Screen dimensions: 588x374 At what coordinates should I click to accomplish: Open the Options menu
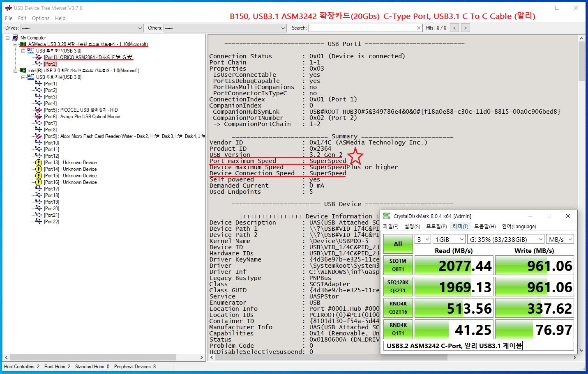pyautogui.click(x=41, y=18)
